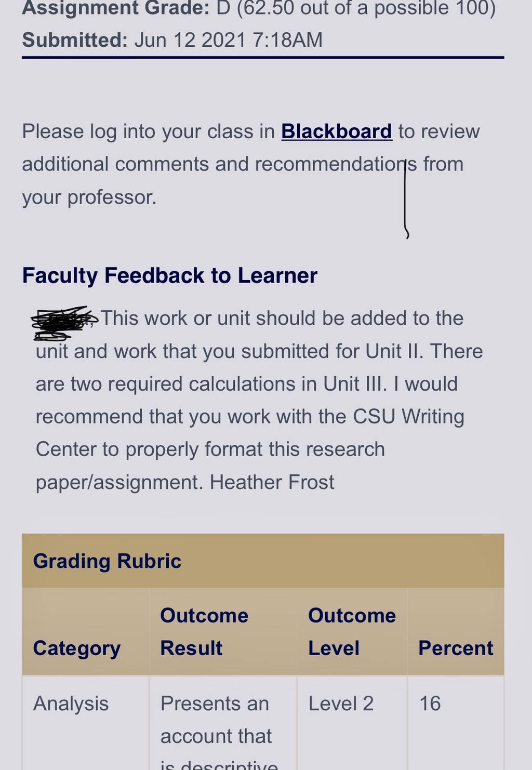
Task: Click the Category column header
Action: click(76, 648)
